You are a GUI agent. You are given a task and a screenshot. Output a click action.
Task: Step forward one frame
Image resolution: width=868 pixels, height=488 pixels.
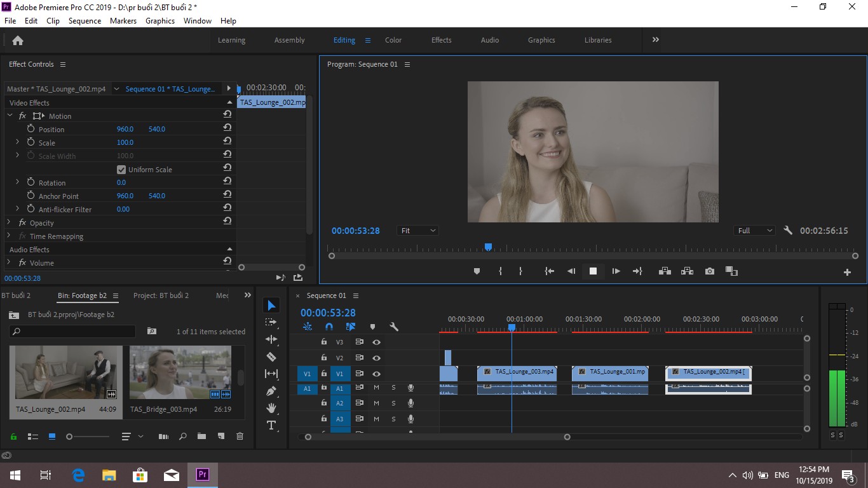click(616, 271)
